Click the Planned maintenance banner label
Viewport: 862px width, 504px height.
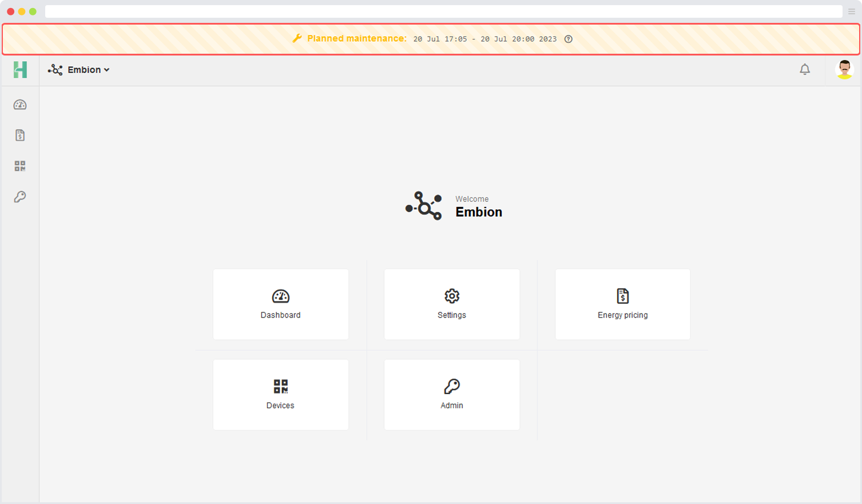tap(356, 39)
